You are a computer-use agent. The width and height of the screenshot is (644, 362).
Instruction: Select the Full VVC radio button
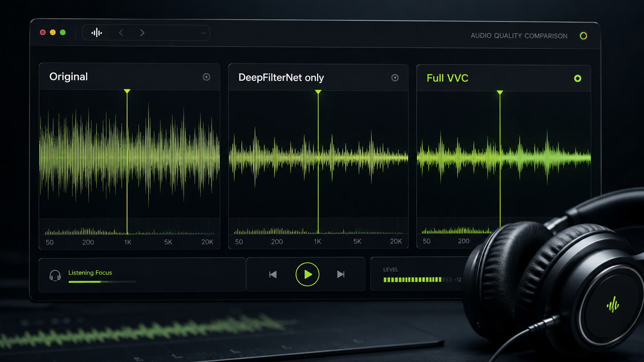577,78
